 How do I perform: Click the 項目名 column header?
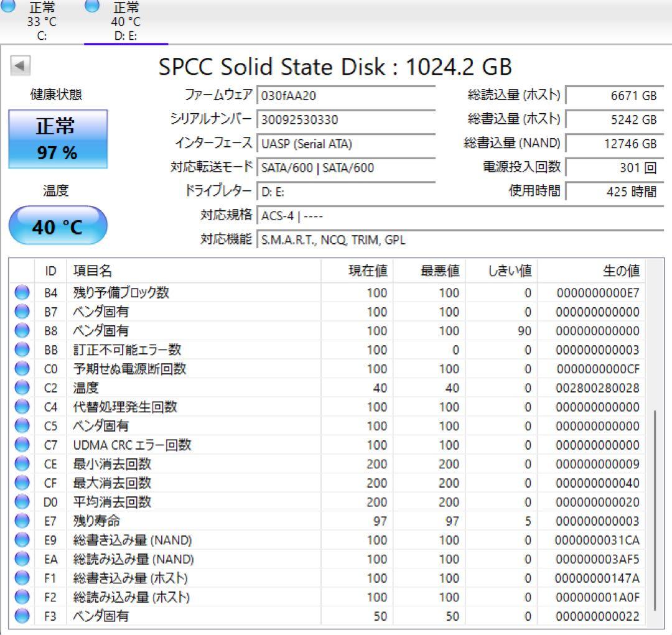click(194, 271)
